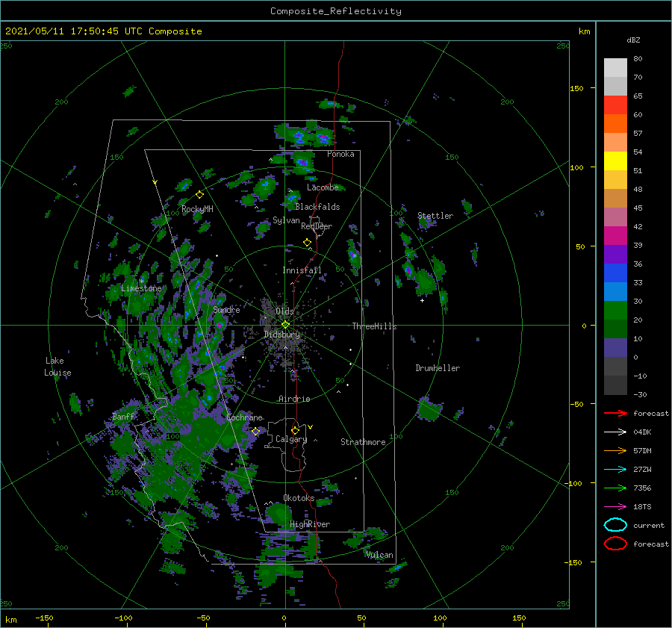Screen dimensions: 672x628
Task: Select the purple swatch below 39 dBZ
Action: coord(615,254)
